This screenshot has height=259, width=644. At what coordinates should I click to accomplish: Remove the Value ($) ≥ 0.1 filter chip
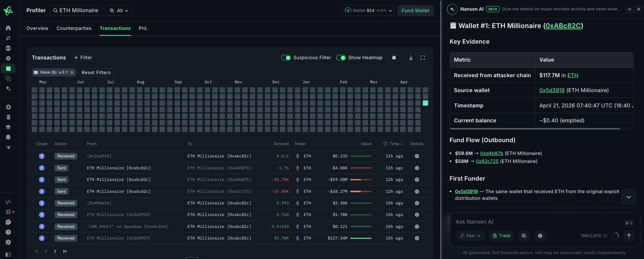tap(72, 72)
